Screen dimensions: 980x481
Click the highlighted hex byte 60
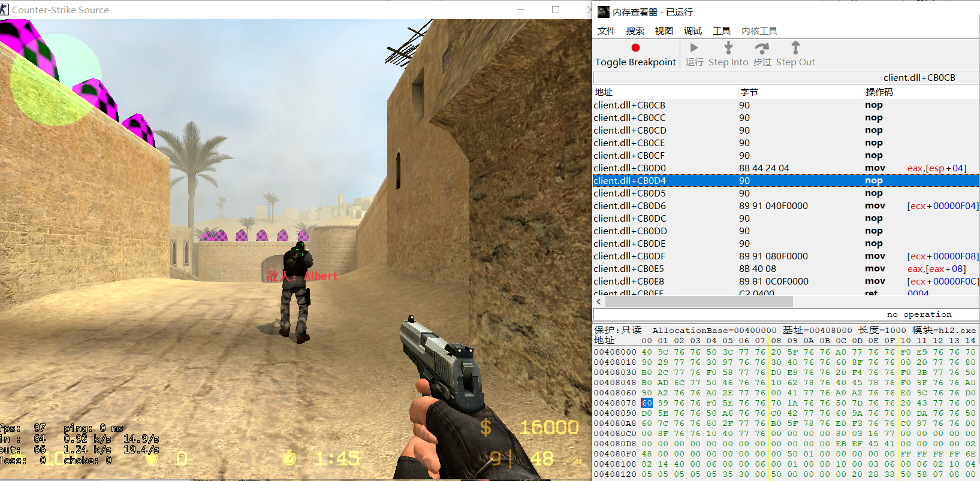pyautogui.click(x=647, y=403)
